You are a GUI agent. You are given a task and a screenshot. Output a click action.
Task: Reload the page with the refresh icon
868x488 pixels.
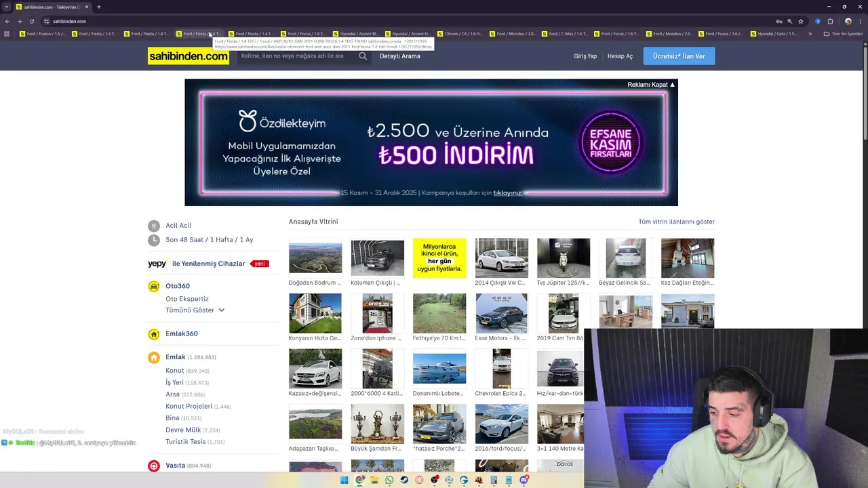click(x=31, y=21)
